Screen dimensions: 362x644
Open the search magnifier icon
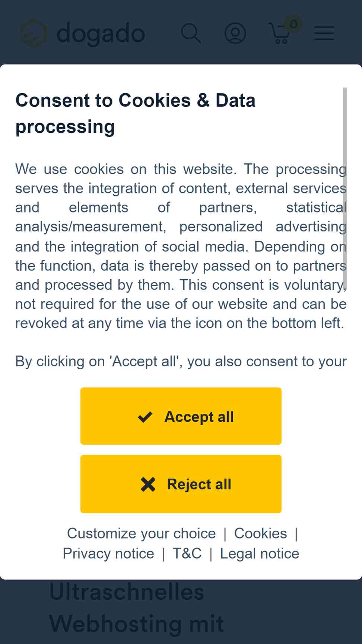[x=191, y=34]
